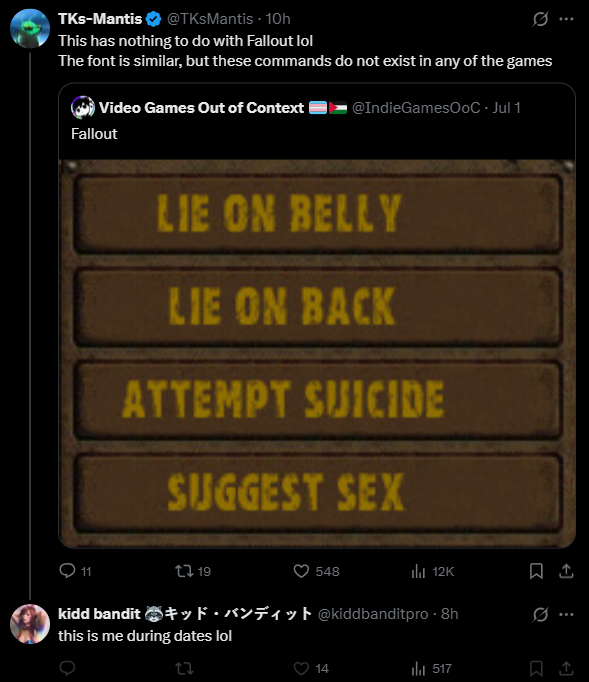This screenshot has width=589, height=682.
Task: Bookmark the TKs-Mantis post
Action: [x=536, y=571]
